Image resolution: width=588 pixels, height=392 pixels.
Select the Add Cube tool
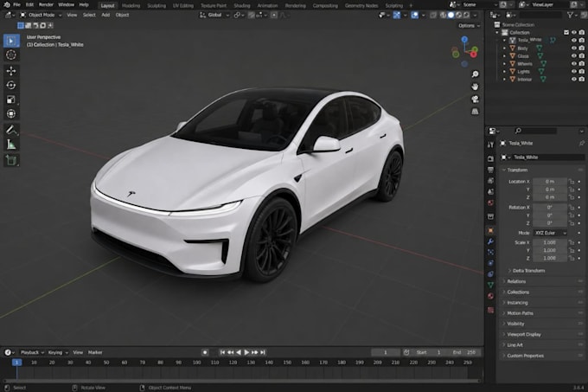click(x=11, y=161)
